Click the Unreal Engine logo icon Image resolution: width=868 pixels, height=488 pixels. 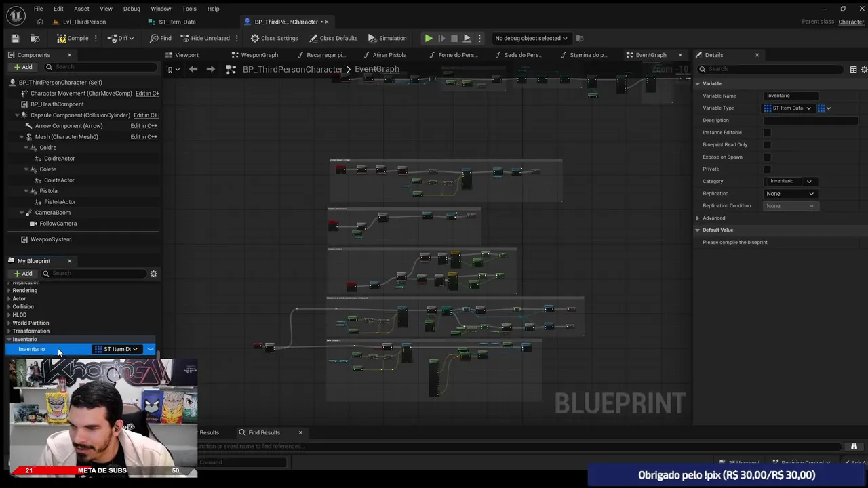tap(16, 15)
